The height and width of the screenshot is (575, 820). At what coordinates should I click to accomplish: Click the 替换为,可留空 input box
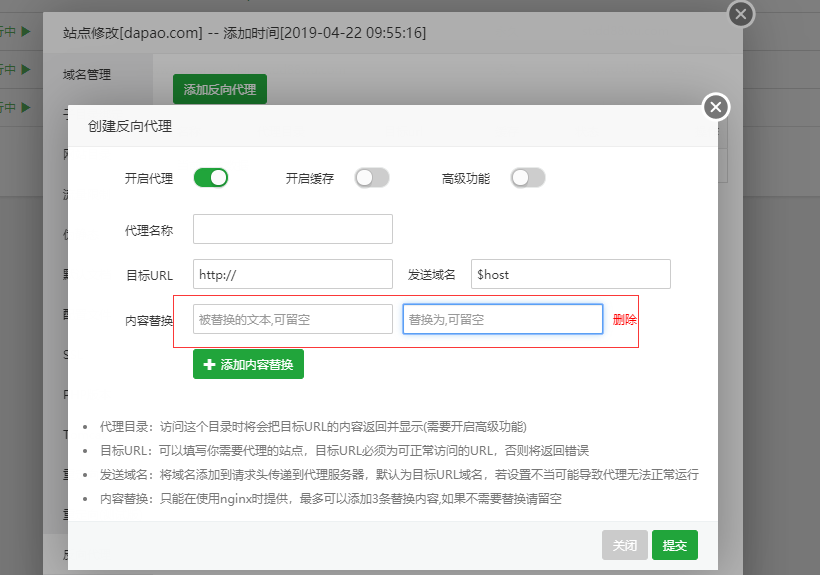(x=503, y=319)
